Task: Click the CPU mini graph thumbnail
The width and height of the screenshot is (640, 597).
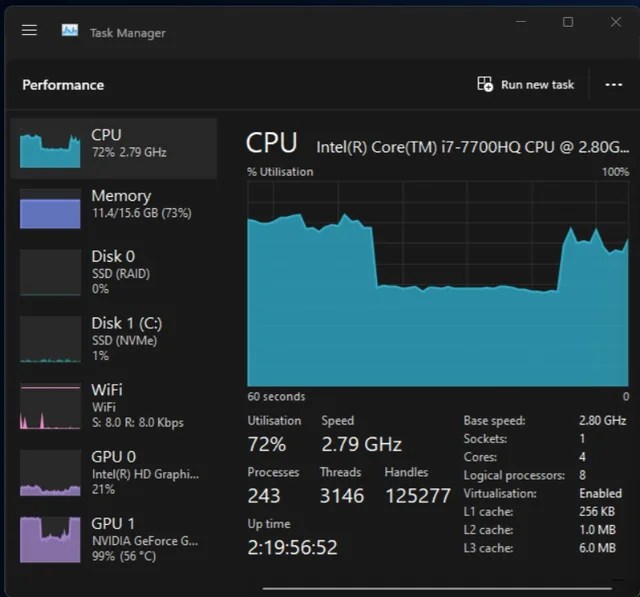Action: (50, 149)
